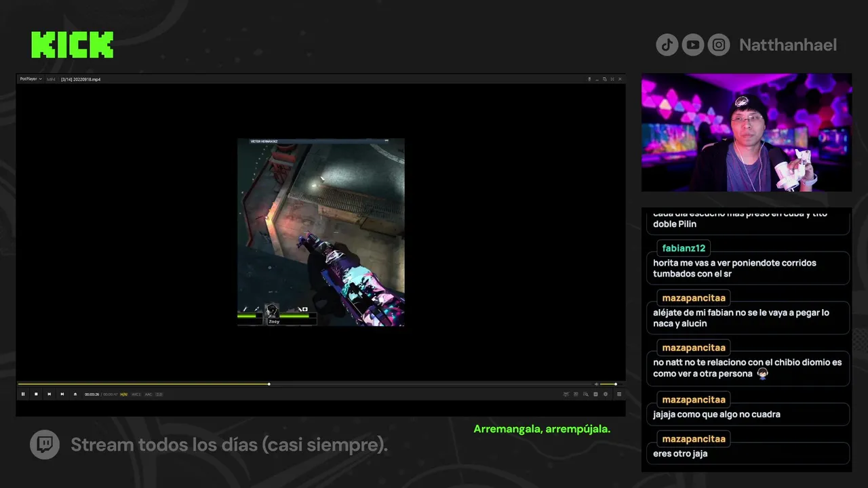Open the PotPlayer control panel gear
This screenshot has height=488, width=868.
606,394
